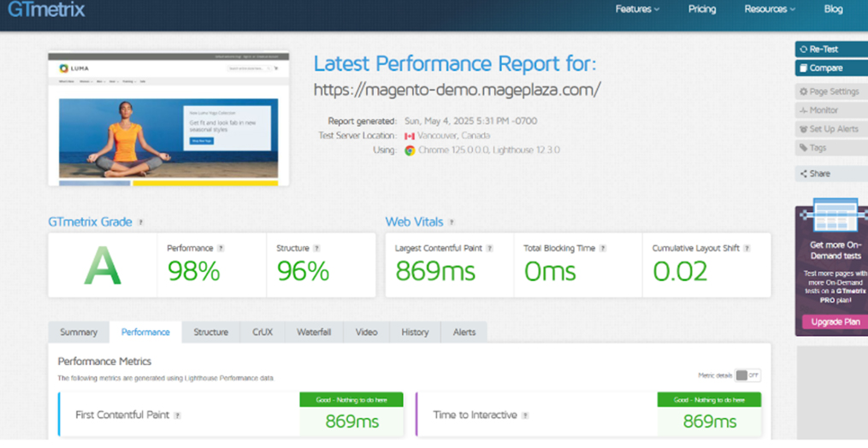Click the Largest Contentful Paint 869ms value
Viewport: 868px width, 448px height.
pos(435,271)
